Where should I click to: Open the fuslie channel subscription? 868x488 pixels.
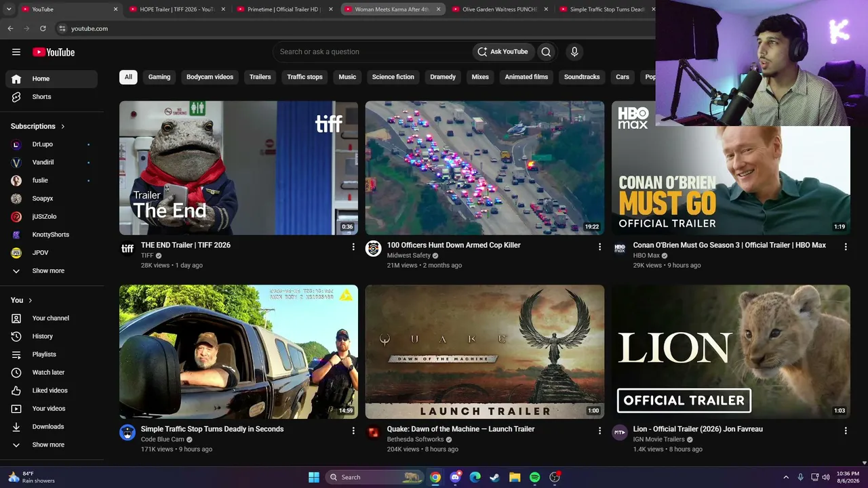click(52, 180)
